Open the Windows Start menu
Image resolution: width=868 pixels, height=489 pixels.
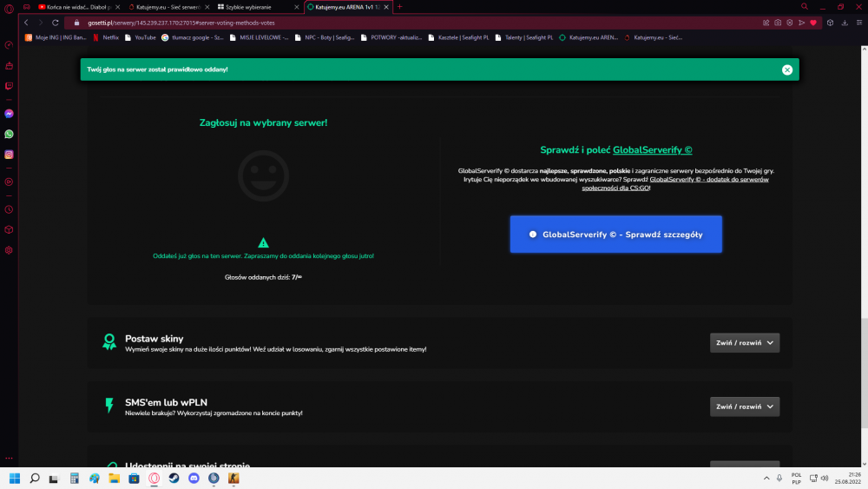coord(15,479)
